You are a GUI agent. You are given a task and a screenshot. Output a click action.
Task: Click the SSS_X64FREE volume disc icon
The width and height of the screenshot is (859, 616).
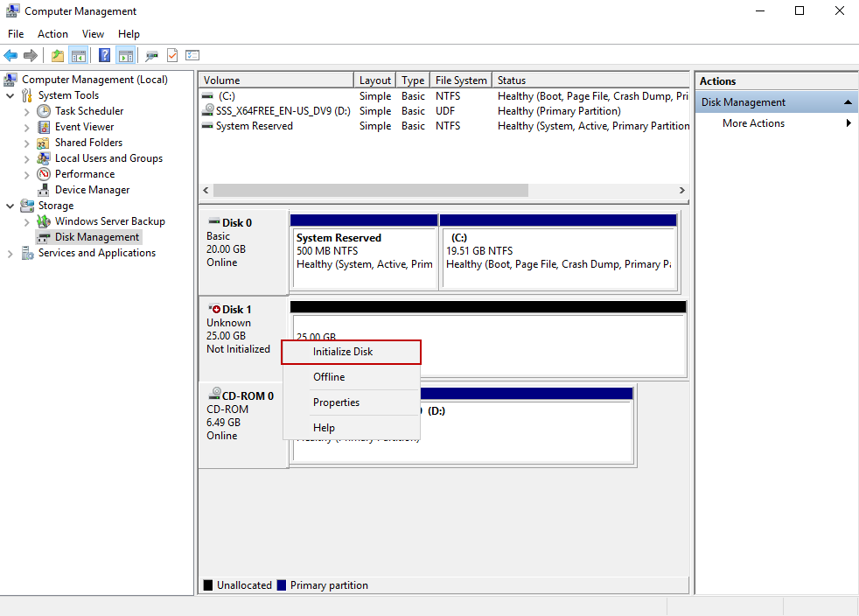(x=208, y=109)
